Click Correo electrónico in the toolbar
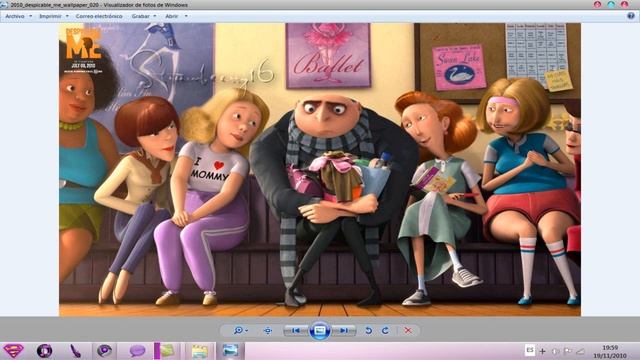The width and height of the screenshot is (640, 360). (x=99, y=16)
